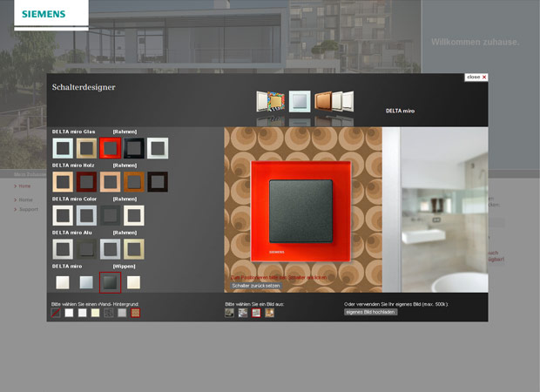Select the centered DELTA miro carousel item
Screen dimensions: 540x392
click(300, 101)
